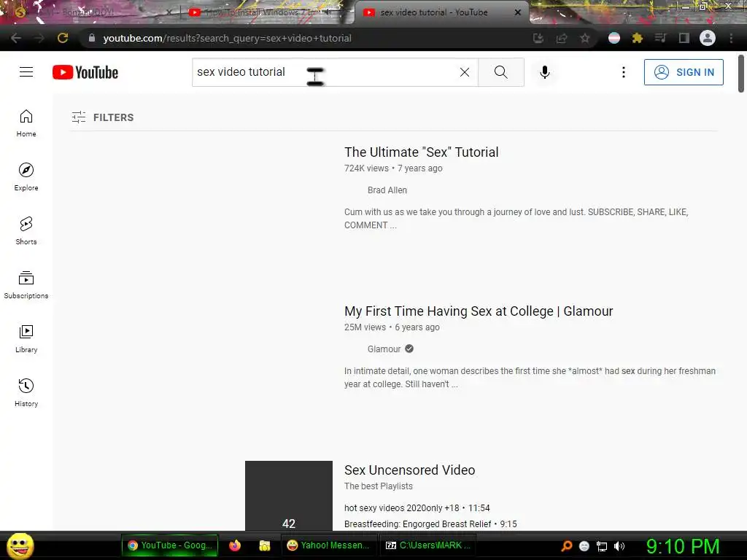This screenshot has width=747, height=560.
Task: Open Library in the sidebar
Action: [26, 338]
